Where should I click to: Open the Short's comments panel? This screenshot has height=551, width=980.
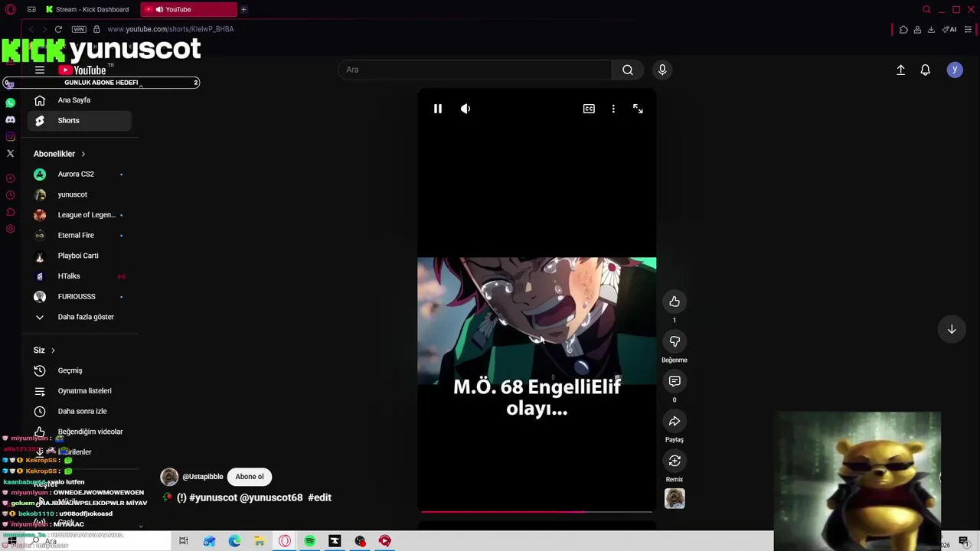click(675, 381)
